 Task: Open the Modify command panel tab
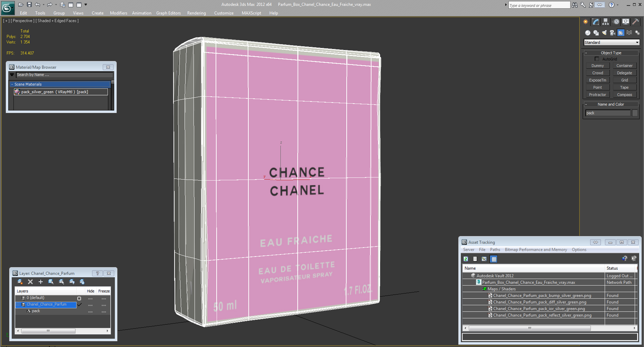coord(596,22)
